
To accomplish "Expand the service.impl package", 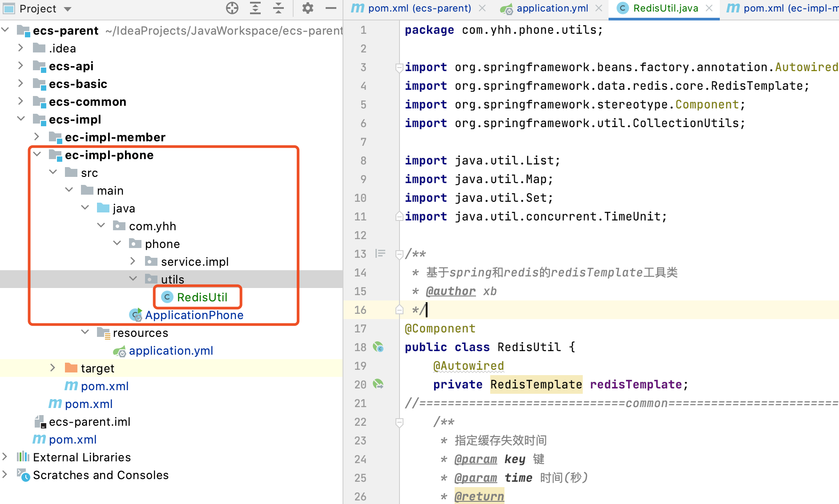I will click(133, 261).
